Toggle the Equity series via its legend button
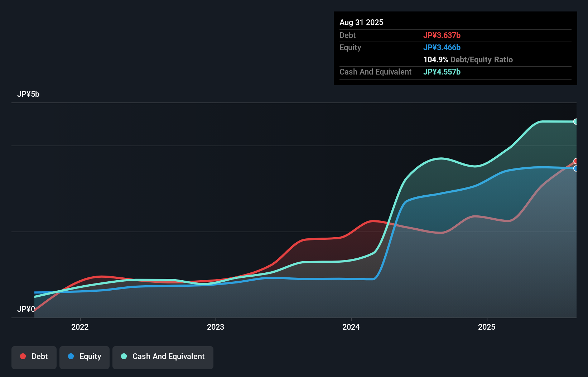 [84, 357]
